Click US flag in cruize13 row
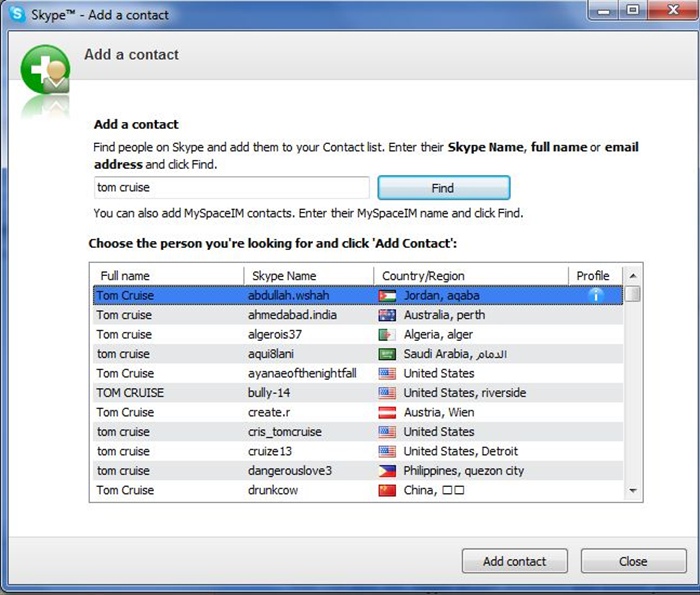The height and width of the screenshot is (595, 700). tap(387, 451)
